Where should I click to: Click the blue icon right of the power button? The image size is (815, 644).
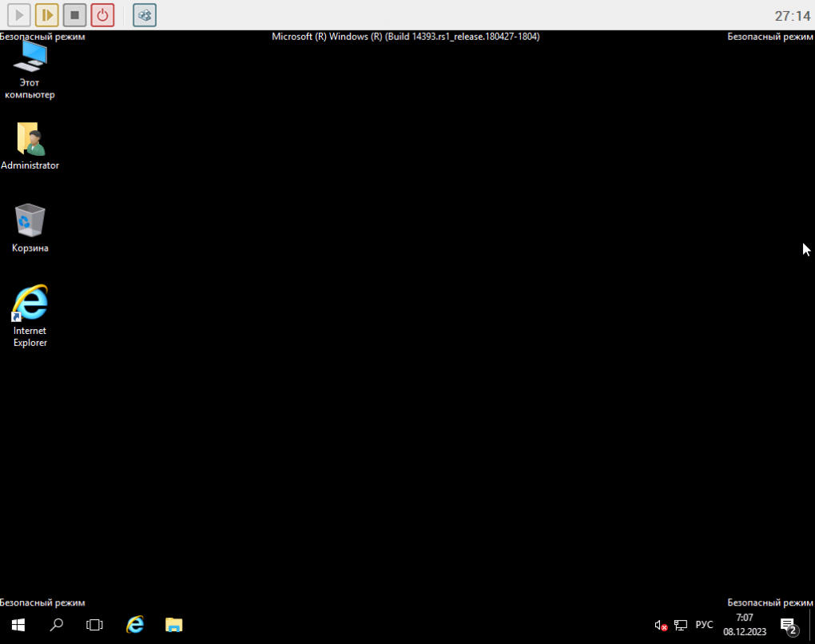pyautogui.click(x=145, y=15)
